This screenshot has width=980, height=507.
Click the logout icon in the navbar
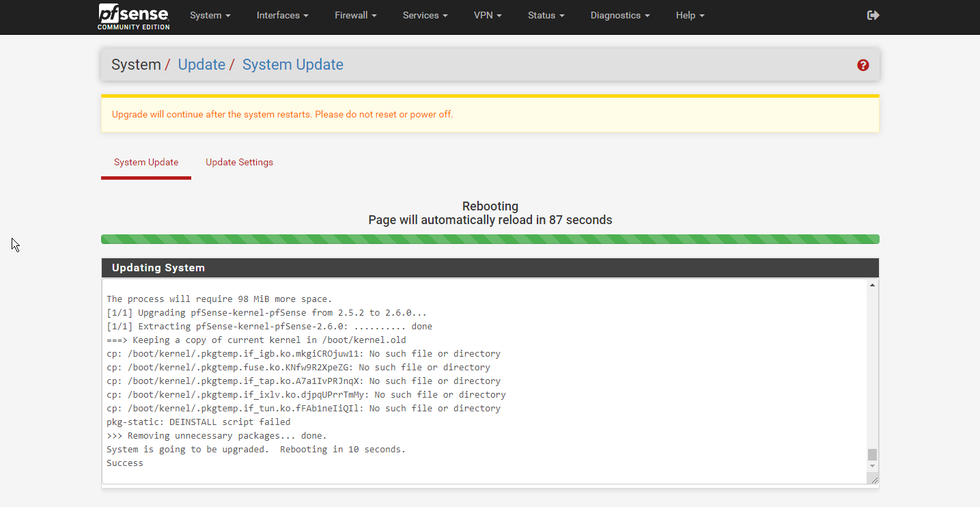[873, 15]
